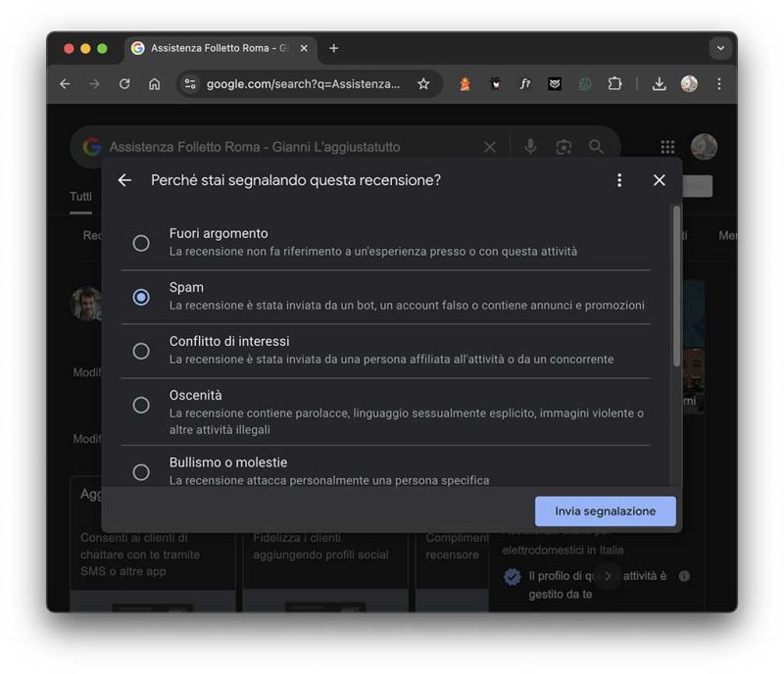Reload the page with browser refresh icon
This screenshot has height=674, width=784.
tap(124, 84)
